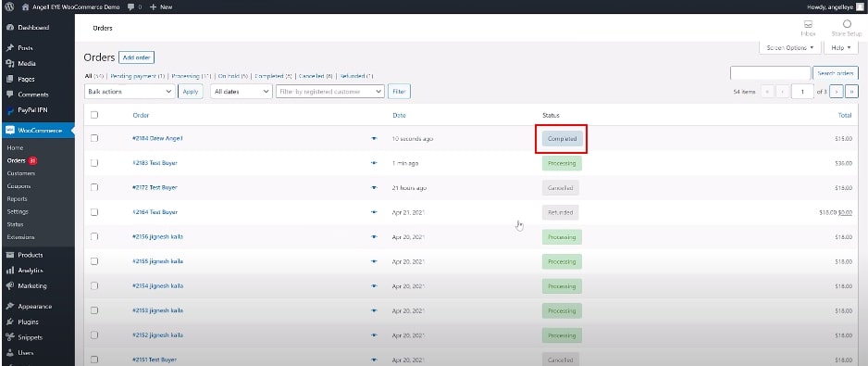Open comments bubble icon in admin bar
This screenshot has height=366, width=868.
pos(130,7)
